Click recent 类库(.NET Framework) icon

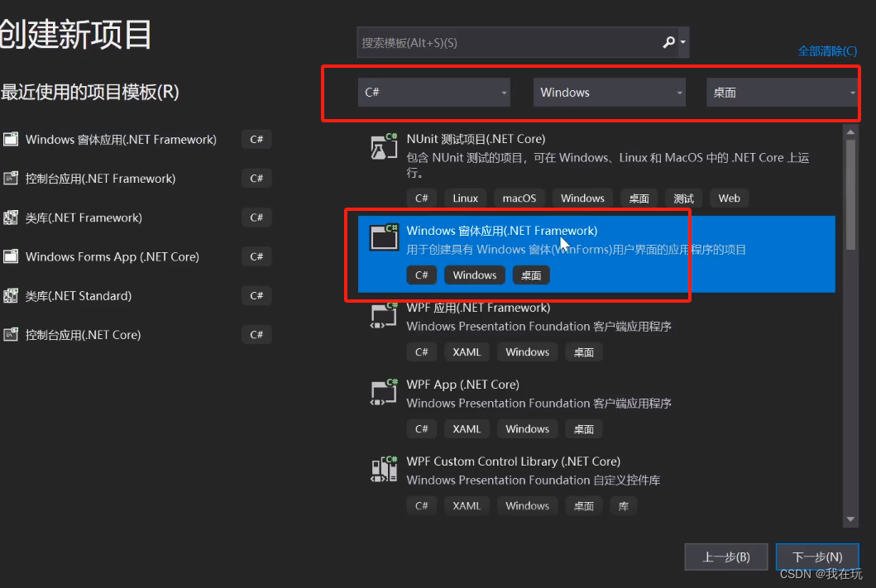click(x=11, y=218)
